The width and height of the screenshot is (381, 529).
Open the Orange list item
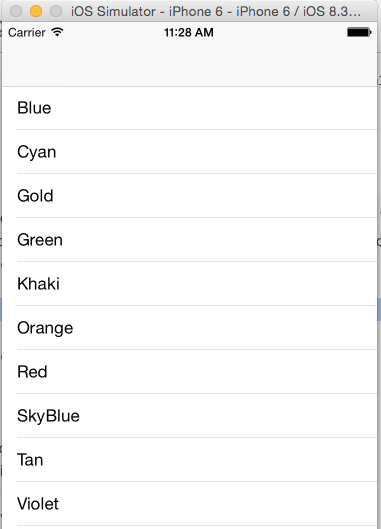pos(189,328)
